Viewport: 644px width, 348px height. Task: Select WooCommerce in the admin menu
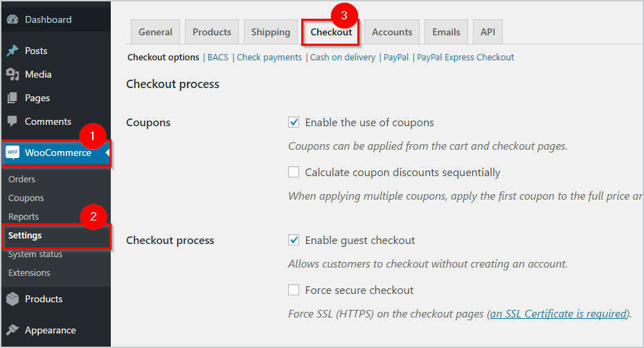(x=56, y=153)
